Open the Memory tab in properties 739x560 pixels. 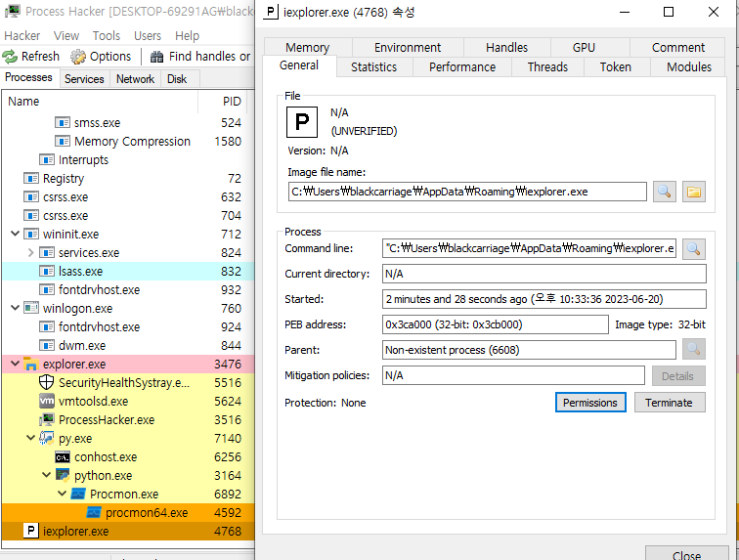click(307, 47)
